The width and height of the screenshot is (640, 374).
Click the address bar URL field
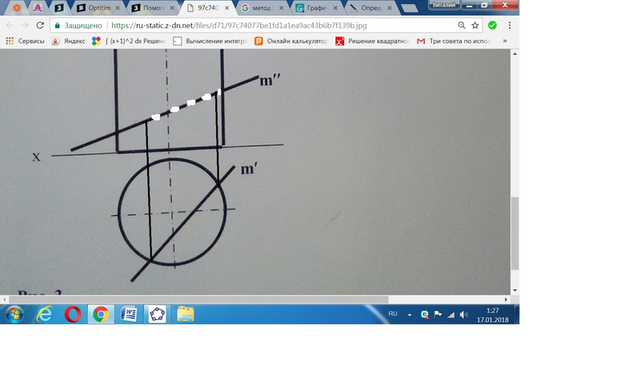(282, 25)
